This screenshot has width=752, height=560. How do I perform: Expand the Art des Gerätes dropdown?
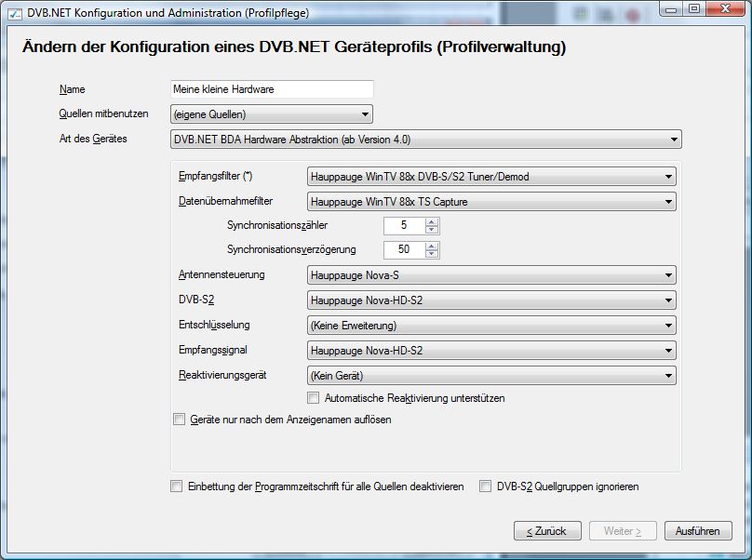[x=426, y=140]
